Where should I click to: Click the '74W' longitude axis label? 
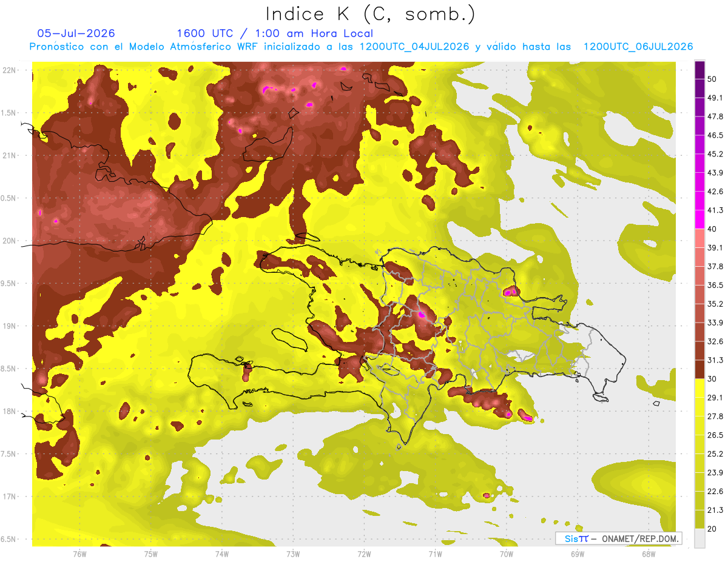click(x=222, y=554)
